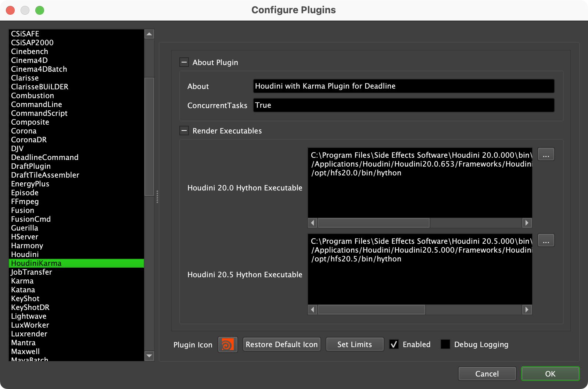Select Katana plugin

(76, 290)
